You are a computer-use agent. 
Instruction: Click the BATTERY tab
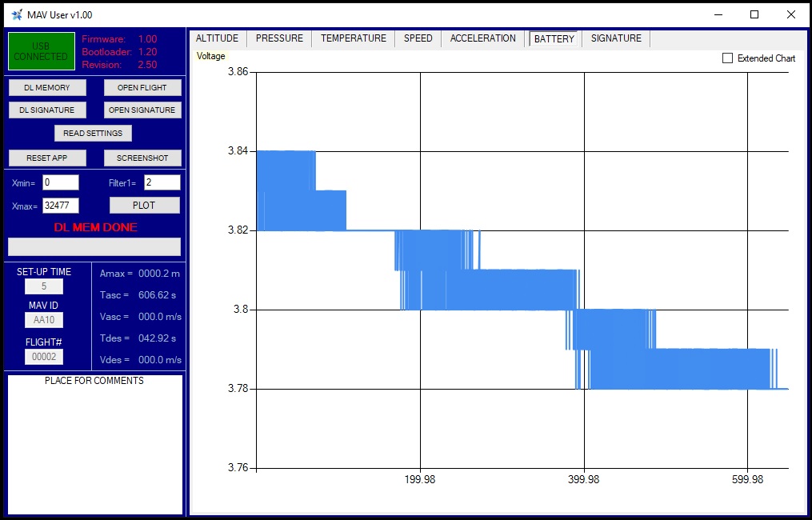coord(554,39)
